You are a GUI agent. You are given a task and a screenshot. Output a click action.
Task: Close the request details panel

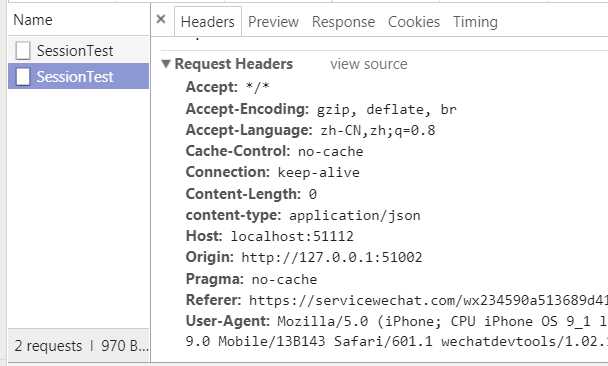161,19
